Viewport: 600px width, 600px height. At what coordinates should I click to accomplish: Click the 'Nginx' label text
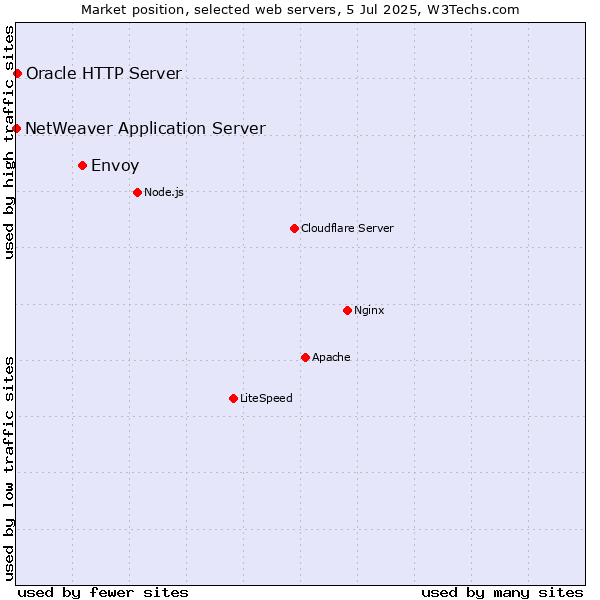369,310
